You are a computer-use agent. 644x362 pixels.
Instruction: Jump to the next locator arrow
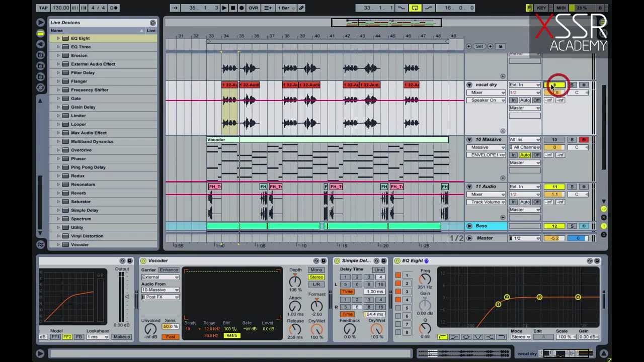pyautogui.click(x=490, y=46)
